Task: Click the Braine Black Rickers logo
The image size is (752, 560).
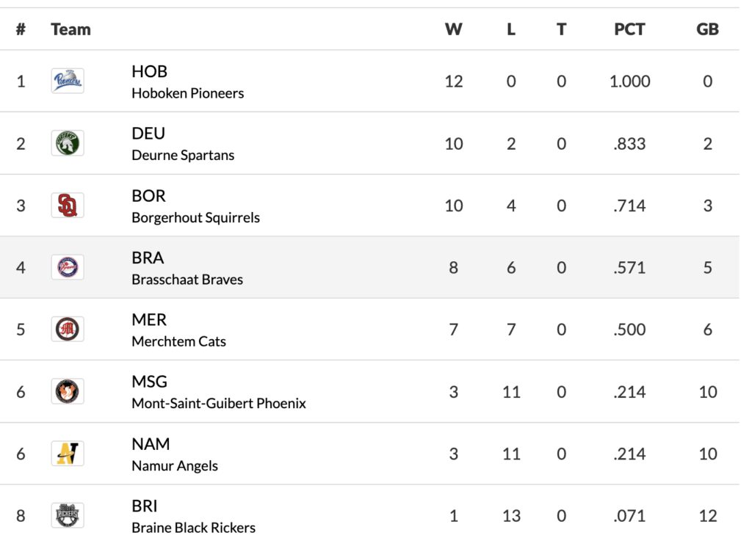Action: tap(68, 516)
